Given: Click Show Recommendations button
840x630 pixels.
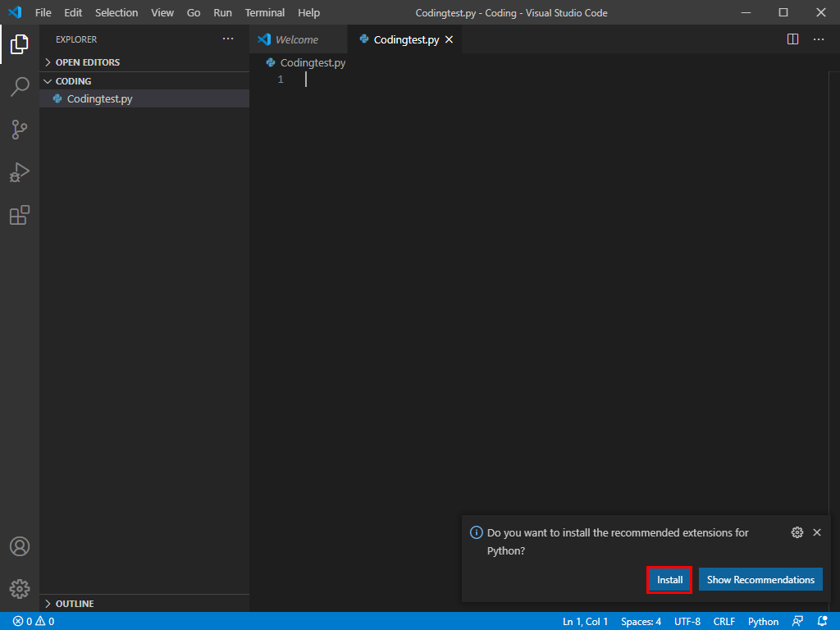Looking at the screenshot, I should tap(760, 580).
